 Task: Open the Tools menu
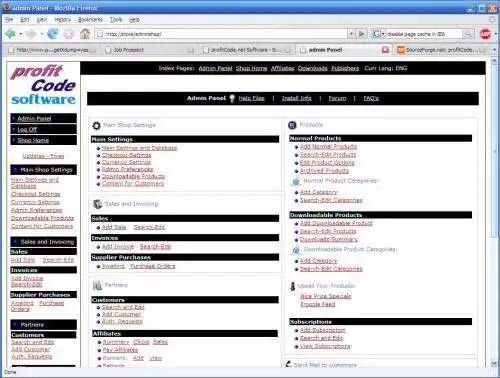tap(116, 20)
